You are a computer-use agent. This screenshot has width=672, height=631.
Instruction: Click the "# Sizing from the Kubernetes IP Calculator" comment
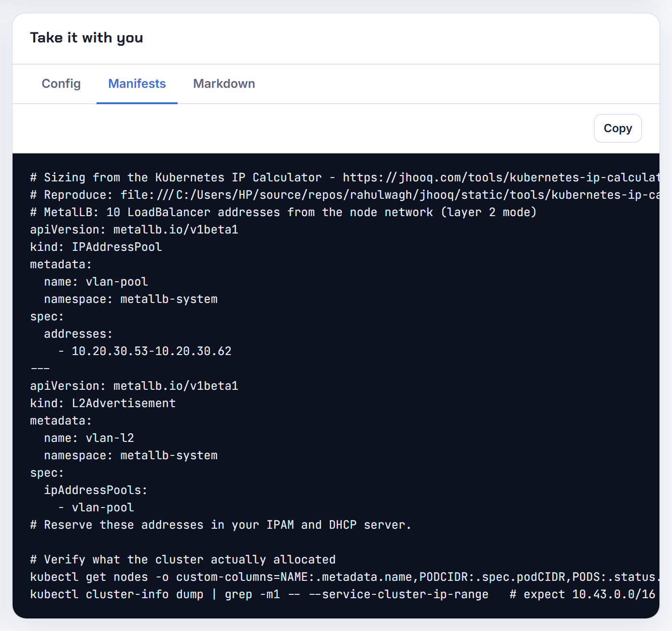[345, 178]
